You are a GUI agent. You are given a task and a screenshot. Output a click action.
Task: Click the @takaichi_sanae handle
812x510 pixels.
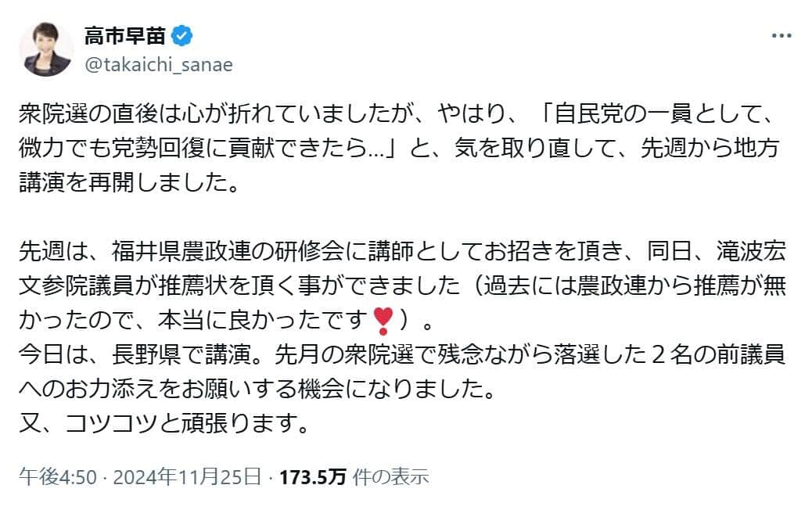(x=158, y=64)
